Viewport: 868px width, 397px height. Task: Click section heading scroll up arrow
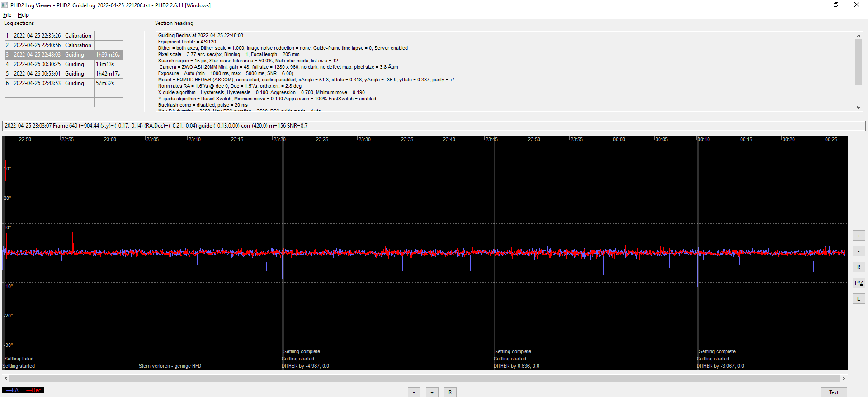point(859,36)
